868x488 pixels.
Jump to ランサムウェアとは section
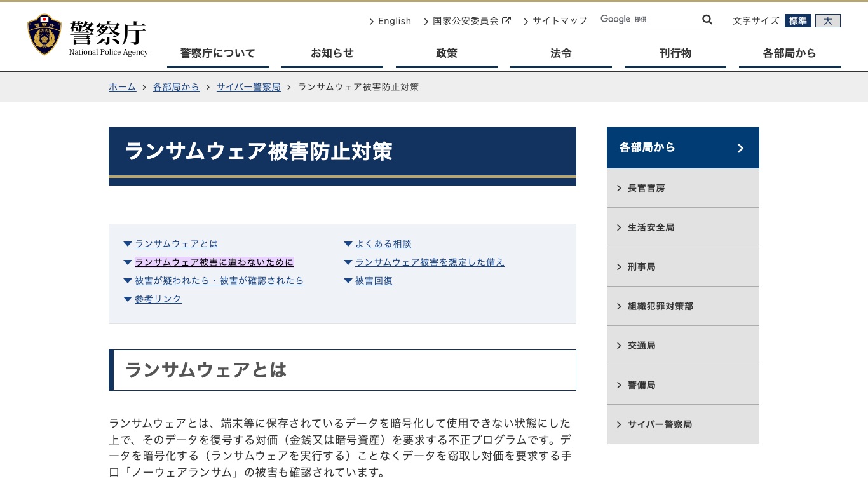[x=177, y=244]
